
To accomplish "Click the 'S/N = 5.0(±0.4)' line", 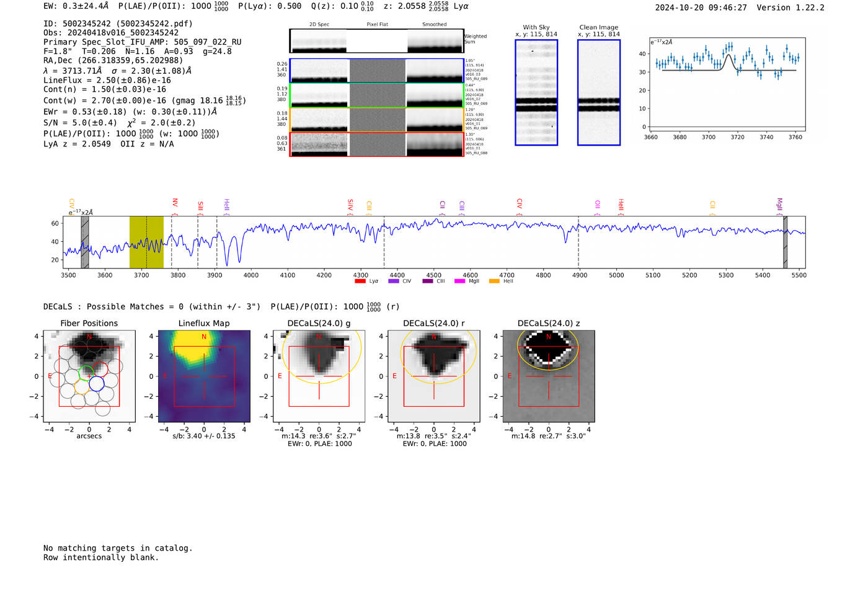I will tap(120, 123).
